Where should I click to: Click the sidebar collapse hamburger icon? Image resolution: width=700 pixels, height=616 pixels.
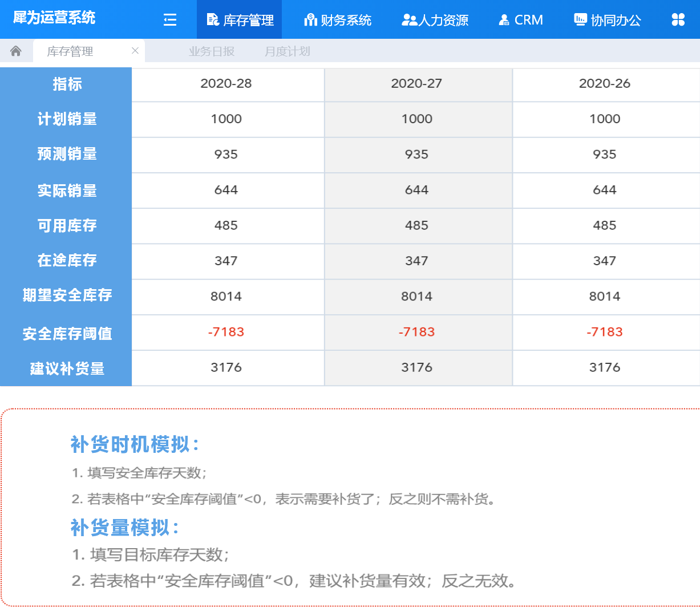tap(170, 20)
